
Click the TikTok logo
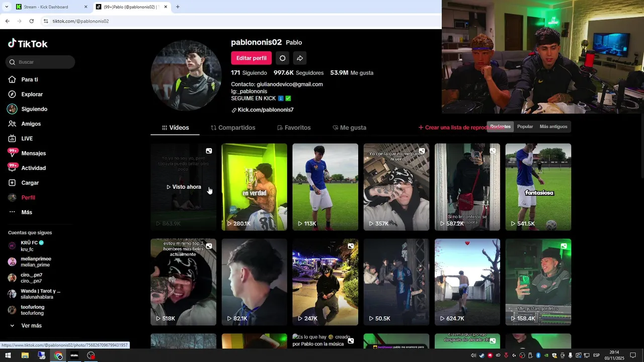click(28, 44)
